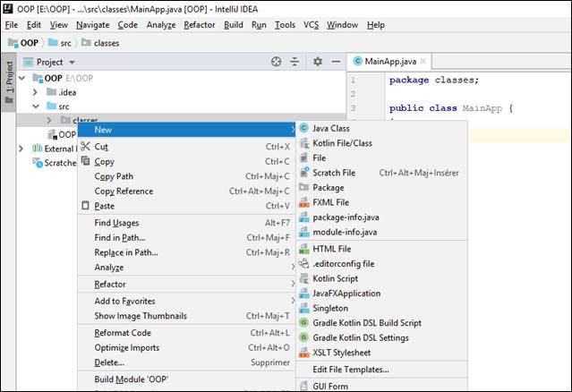
Task: Select the .idea folder row
Action: pyautogui.click(x=182, y=92)
